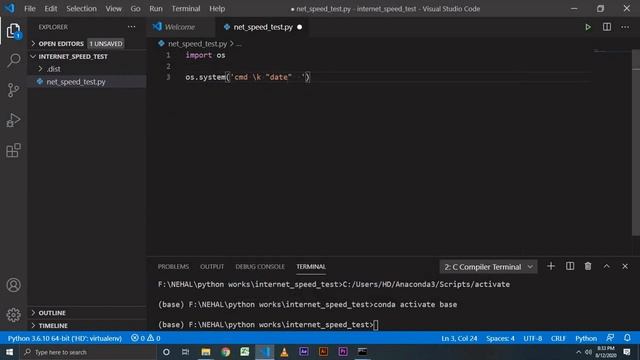The image size is (640, 360).
Task: Open Explorer views and more actions ellipsis
Action: (131, 27)
